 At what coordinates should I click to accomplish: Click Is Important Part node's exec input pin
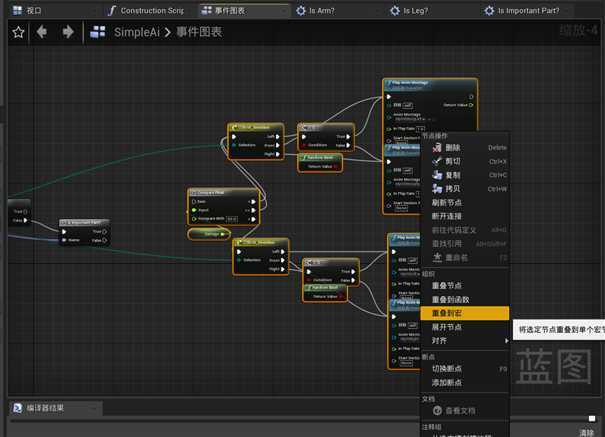[64, 231]
